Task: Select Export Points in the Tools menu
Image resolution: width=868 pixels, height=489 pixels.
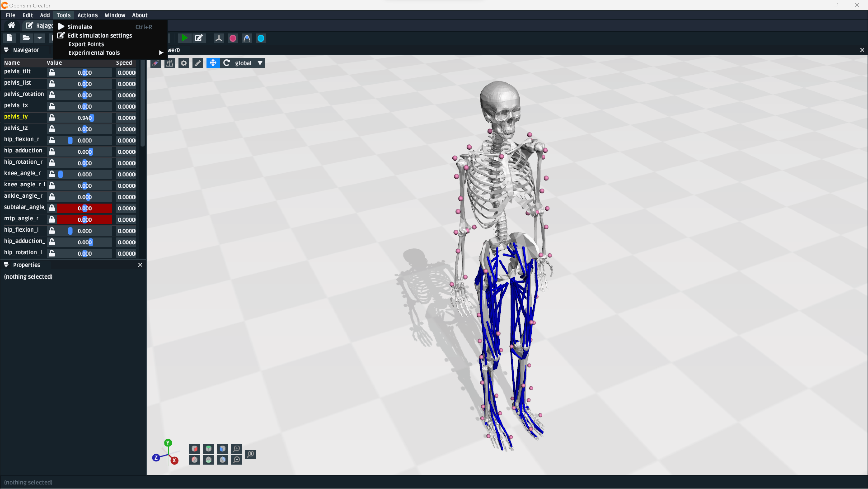Action: 86,44
